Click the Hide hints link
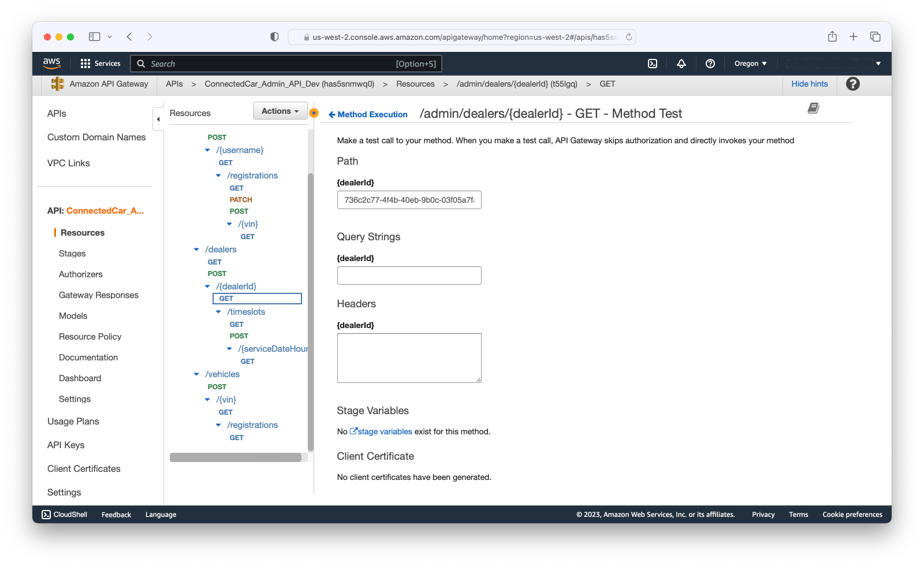This screenshot has width=924, height=566. [x=809, y=84]
